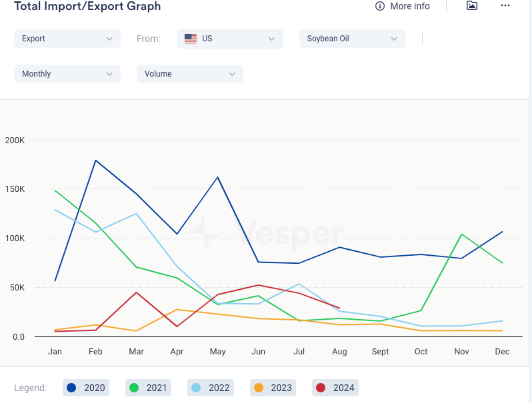The height and width of the screenshot is (403, 532).
Task: Click the save chart as image icon
Action: point(472,6)
